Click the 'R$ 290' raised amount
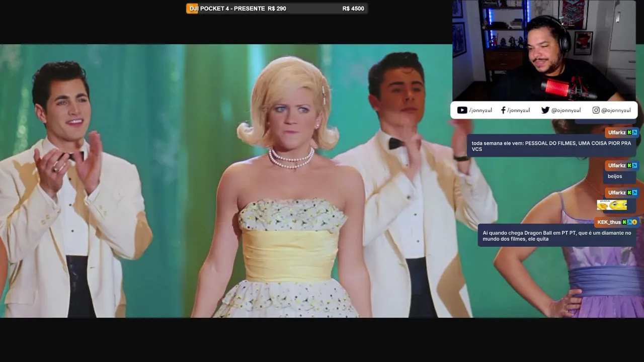 [x=277, y=9]
